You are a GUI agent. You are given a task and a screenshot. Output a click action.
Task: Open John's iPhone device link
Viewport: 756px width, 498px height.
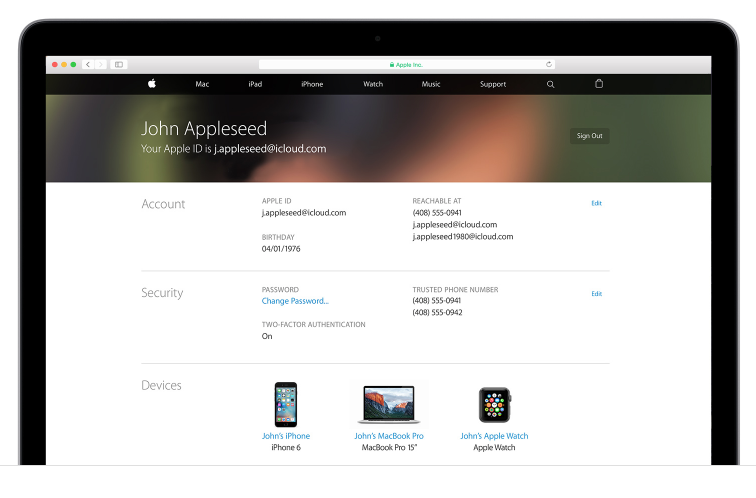(x=286, y=436)
